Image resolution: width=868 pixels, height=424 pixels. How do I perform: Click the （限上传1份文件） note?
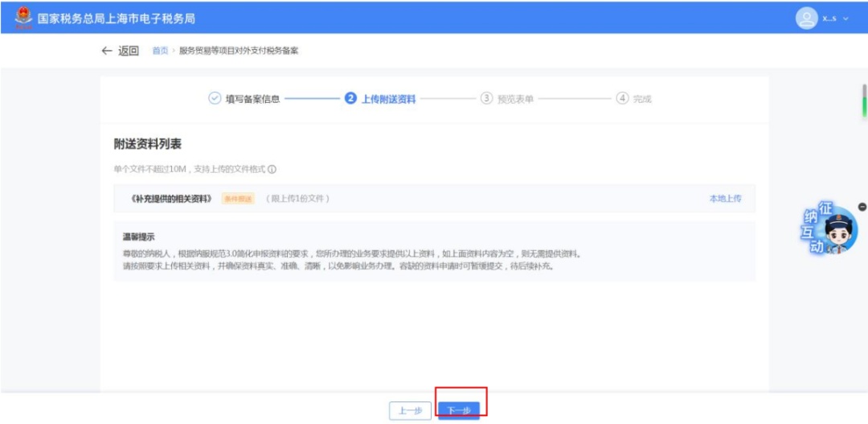point(297,199)
